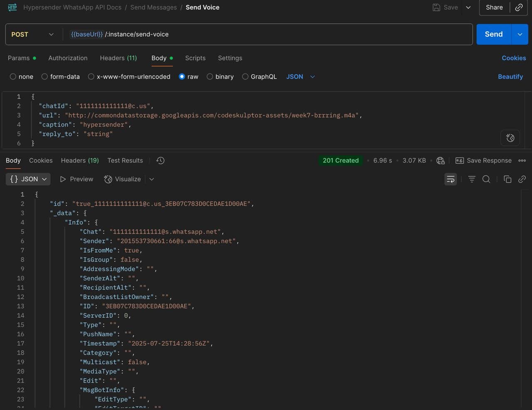Toggle word wrap in response viewer
The width and height of the screenshot is (532, 410).
(451, 179)
